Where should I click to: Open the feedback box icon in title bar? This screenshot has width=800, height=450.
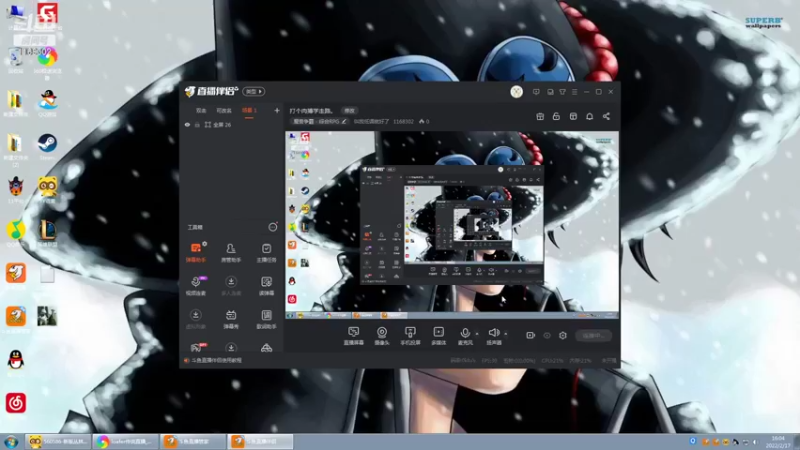550,92
